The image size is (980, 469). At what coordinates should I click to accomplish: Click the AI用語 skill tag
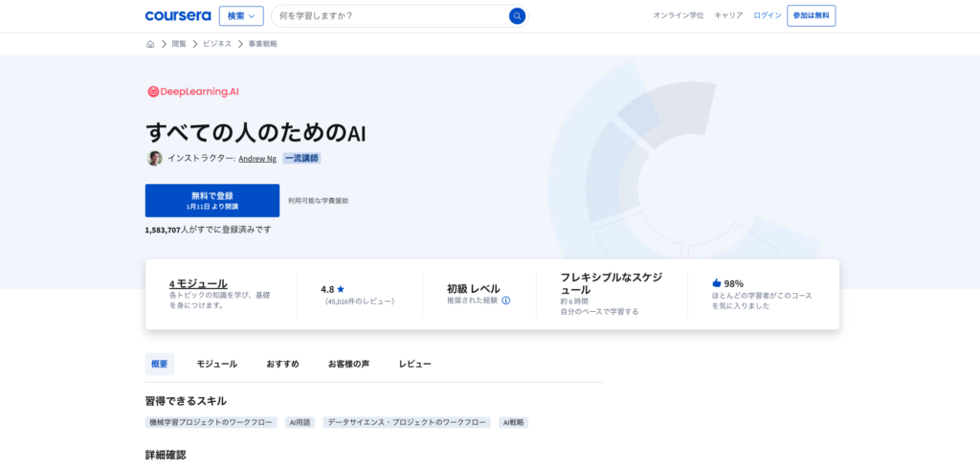tap(300, 423)
